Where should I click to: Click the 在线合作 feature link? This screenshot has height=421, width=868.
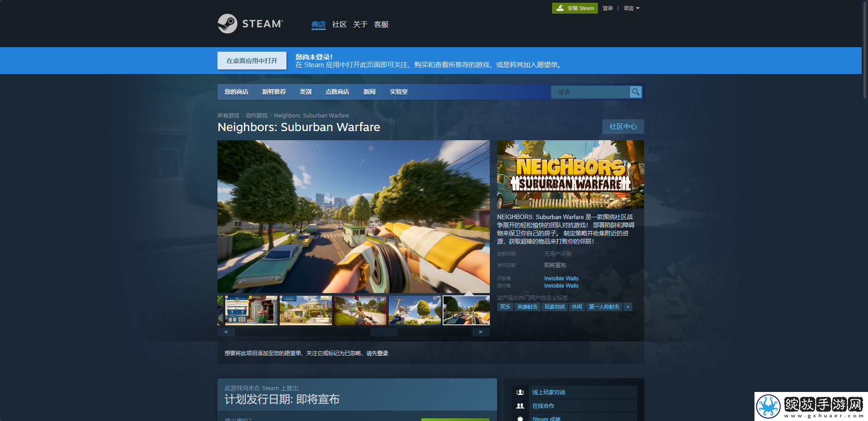coord(543,406)
